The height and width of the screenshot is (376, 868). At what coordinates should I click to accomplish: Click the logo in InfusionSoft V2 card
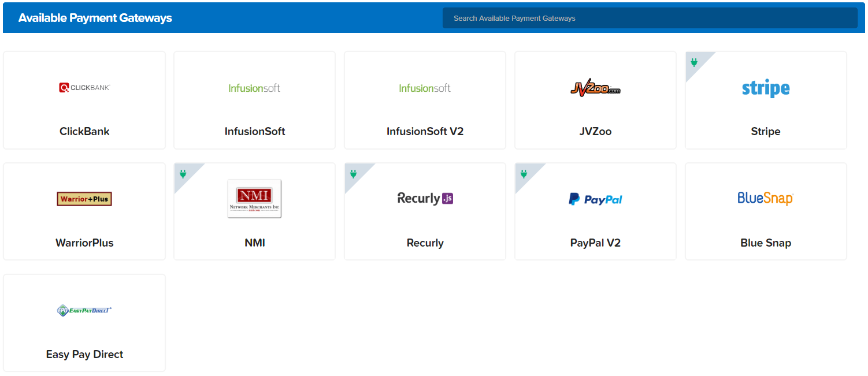[x=425, y=88]
